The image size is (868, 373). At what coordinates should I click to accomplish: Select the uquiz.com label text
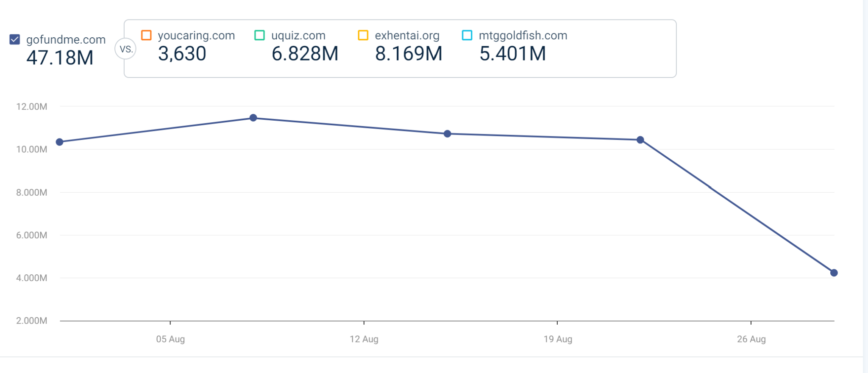[298, 36]
